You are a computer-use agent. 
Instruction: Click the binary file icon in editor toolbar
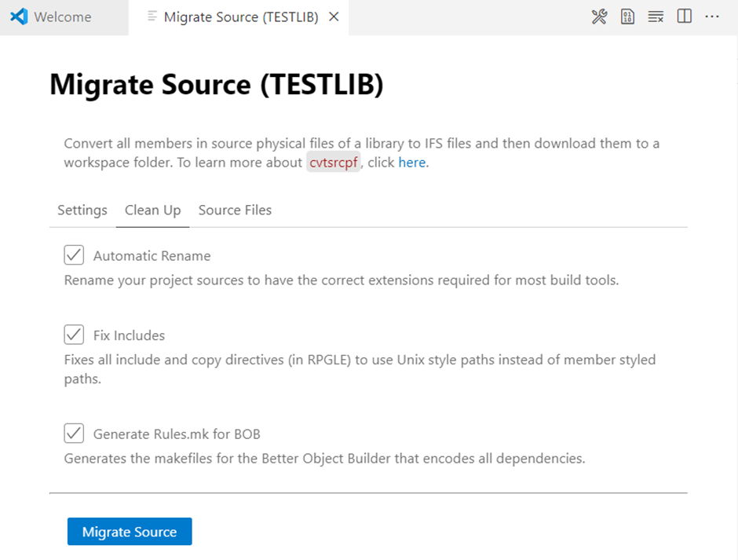(627, 17)
